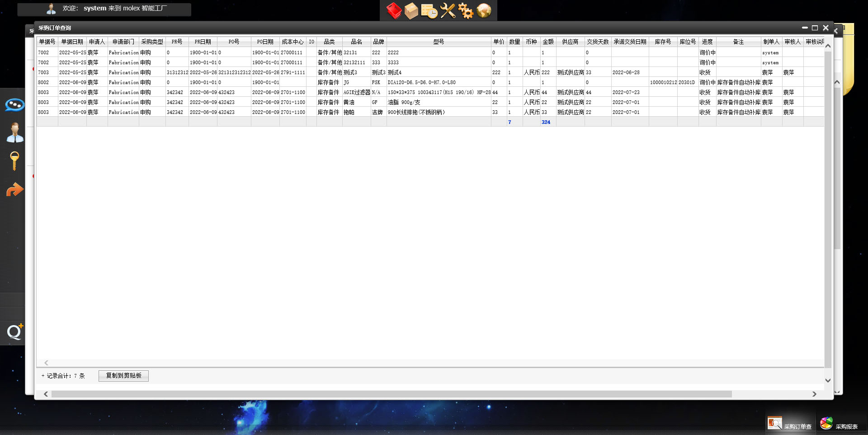Click the down chevron at window's right edge
The width and height of the screenshot is (868, 435).
(828, 380)
